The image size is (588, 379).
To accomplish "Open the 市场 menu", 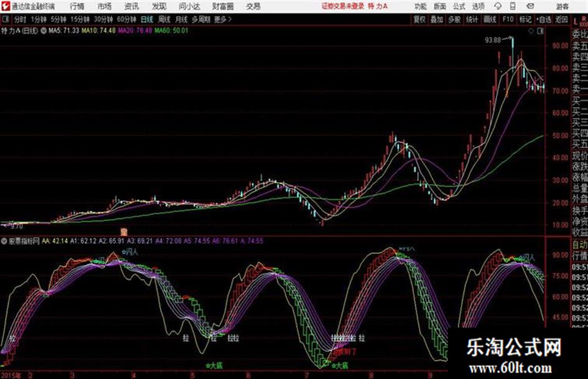I will pyautogui.click(x=105, y=6).
